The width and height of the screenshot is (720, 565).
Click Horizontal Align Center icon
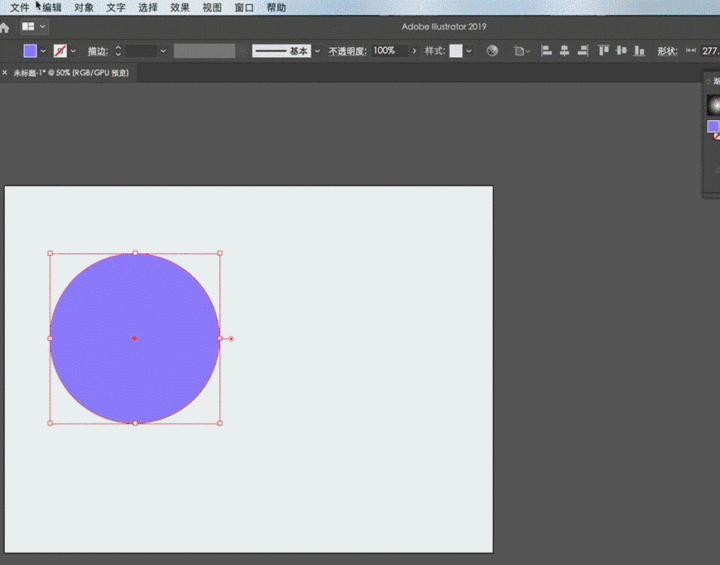pyautogui.click(x=564, y=51)
